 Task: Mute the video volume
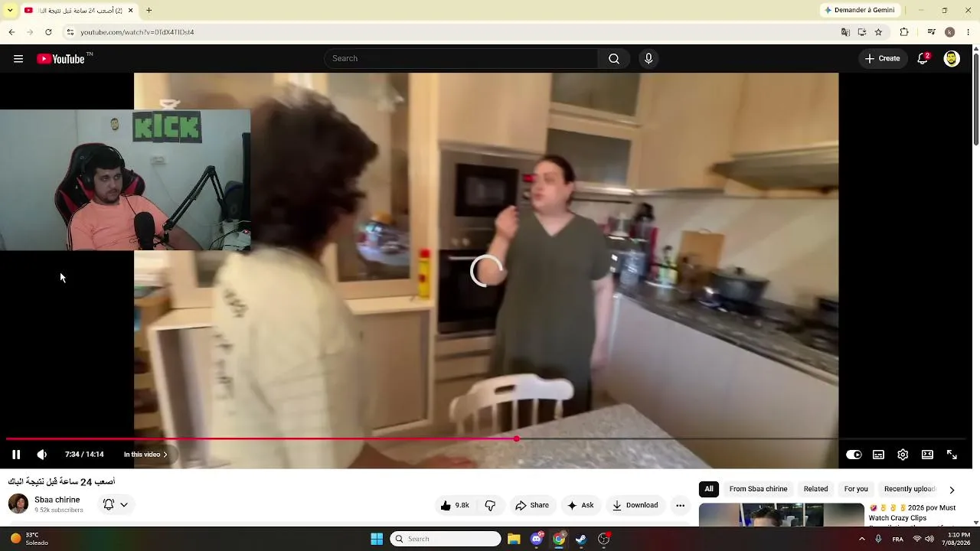(42, 455)
